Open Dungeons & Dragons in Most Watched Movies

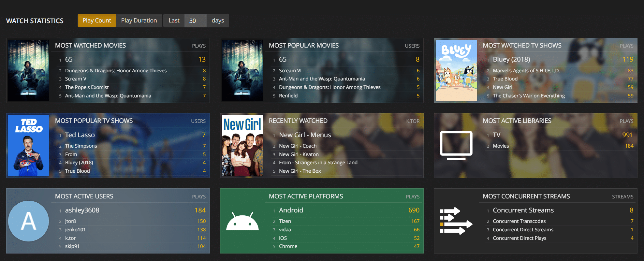(116, 71)
